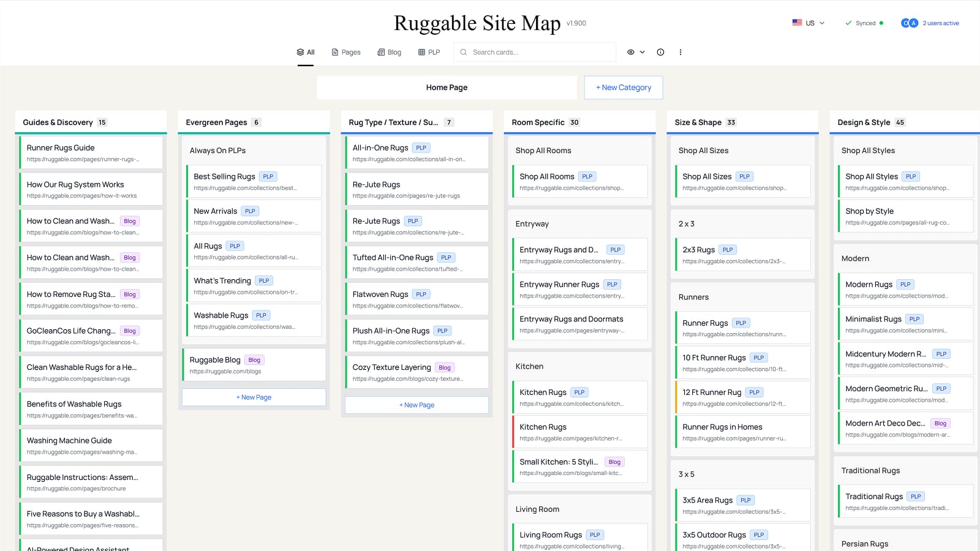Open the 12 Ft Runner Rug card
The height and width of the screenshot is (551, 980).
(x=743, y=397)
